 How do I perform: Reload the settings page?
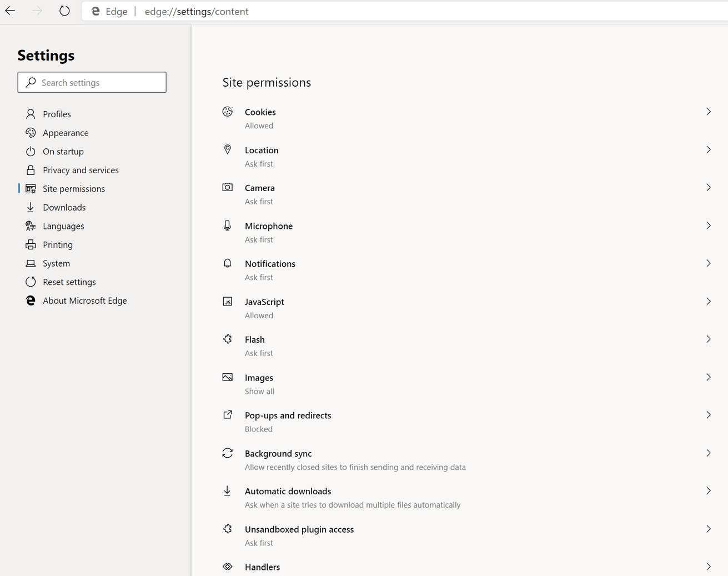coord(64,11)
